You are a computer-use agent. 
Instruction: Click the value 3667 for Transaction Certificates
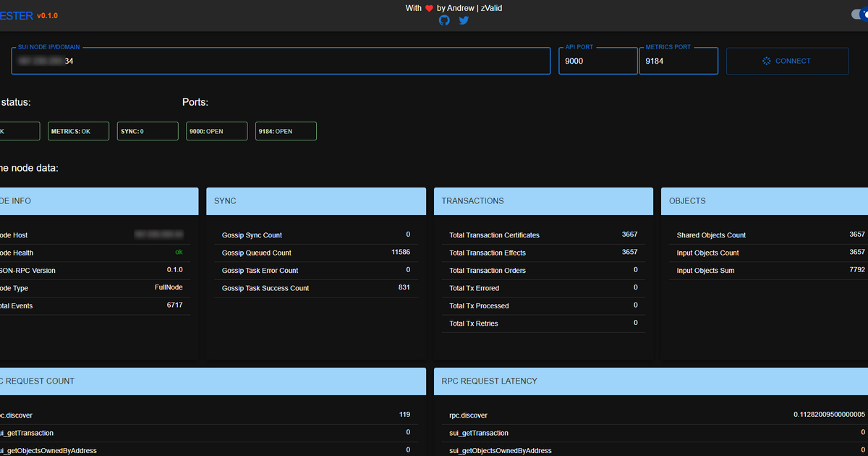click(x=629, y=235)
